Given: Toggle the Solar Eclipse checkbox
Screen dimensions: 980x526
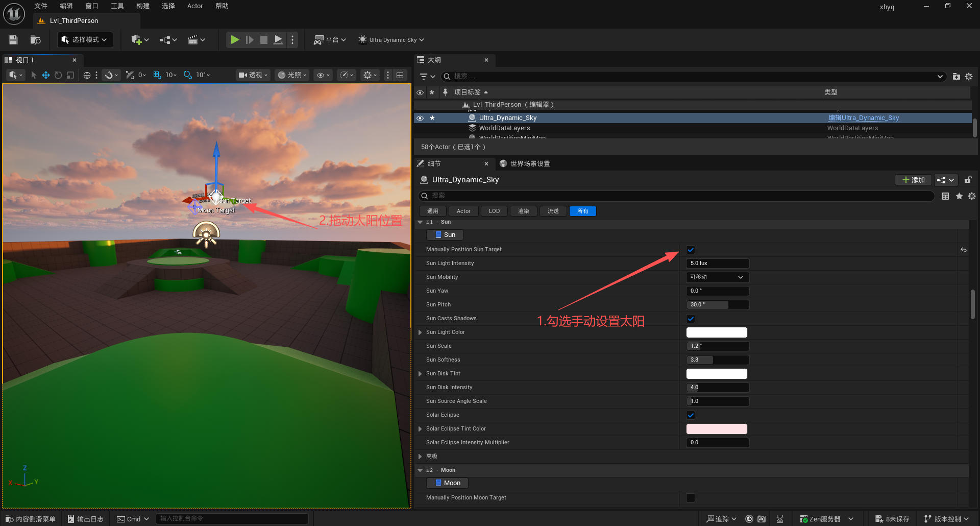Looking at the screenshot, I should click(x=691, y=415).
